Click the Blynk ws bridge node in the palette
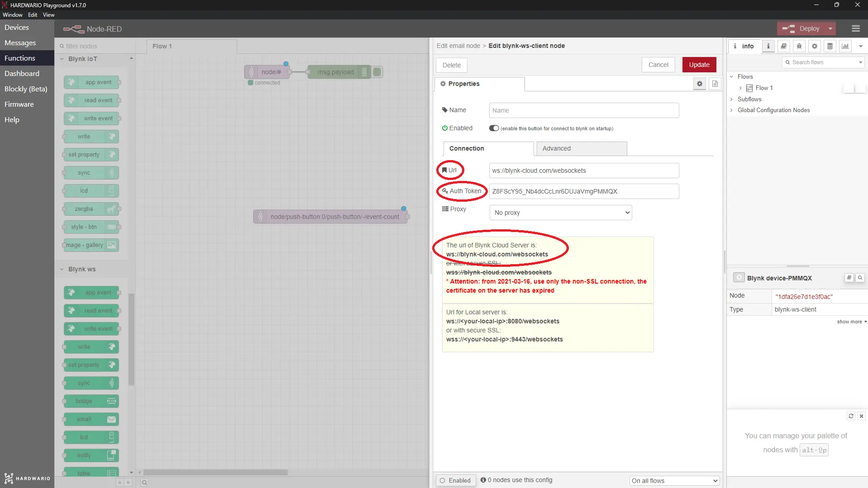The height and width of the screenshot is (488, 868). click(92, 401)
